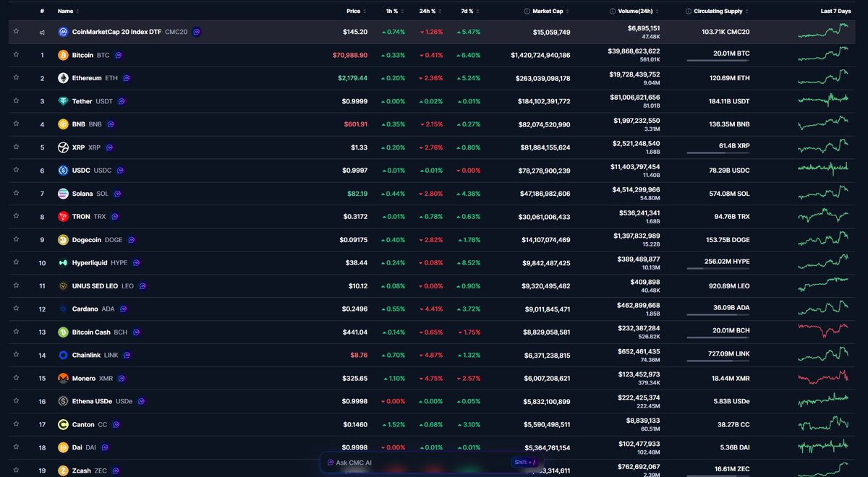Click the megaphone icon in the CMC20 row

pyautogui.click(x=42, y=33)
